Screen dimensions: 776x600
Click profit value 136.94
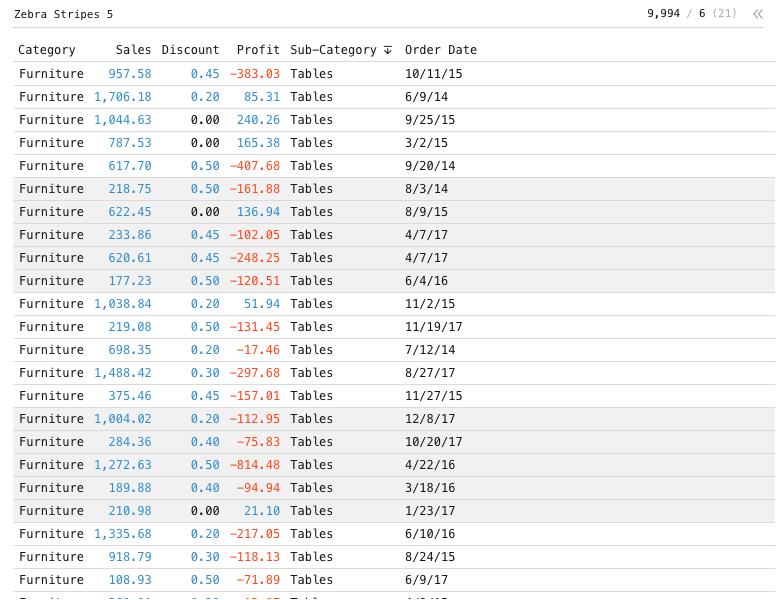tap(258, 212)
